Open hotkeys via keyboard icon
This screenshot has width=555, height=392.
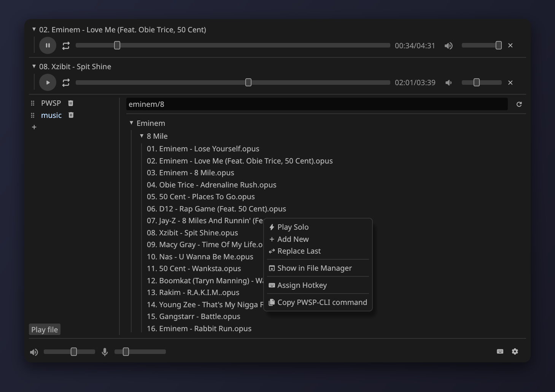point(500,351)
